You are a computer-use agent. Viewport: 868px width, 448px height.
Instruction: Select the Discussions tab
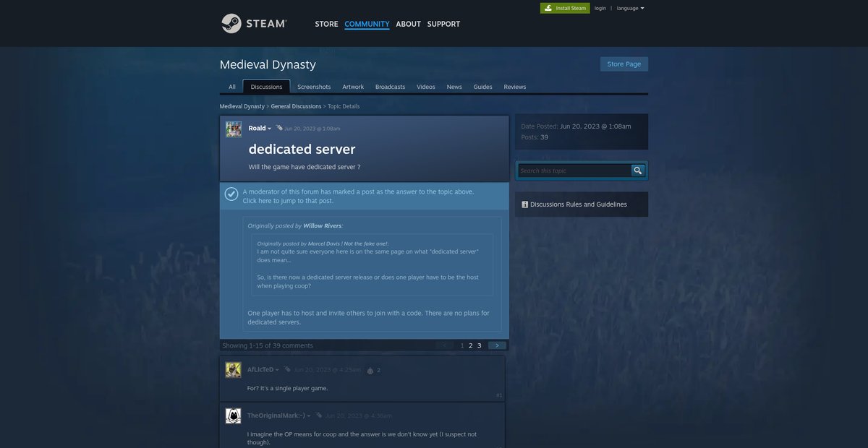[x=266, y=87]
